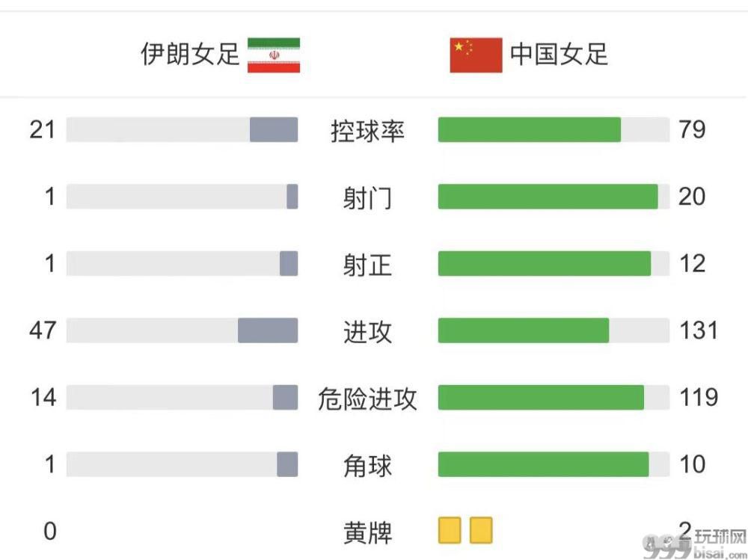Select the second yellow card icon
Viewport: 748px width, 560px height.
click(481, 530)
